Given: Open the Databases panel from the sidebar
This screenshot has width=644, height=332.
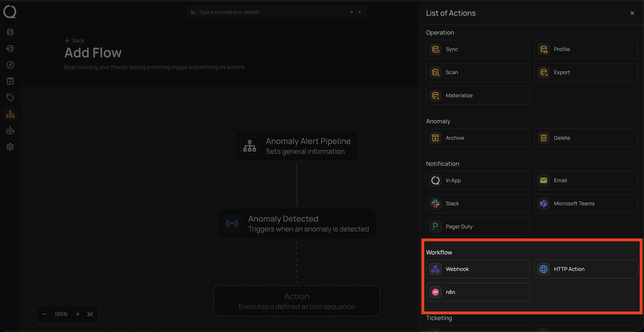Looking at the screenshot, I should pos(10,32).
